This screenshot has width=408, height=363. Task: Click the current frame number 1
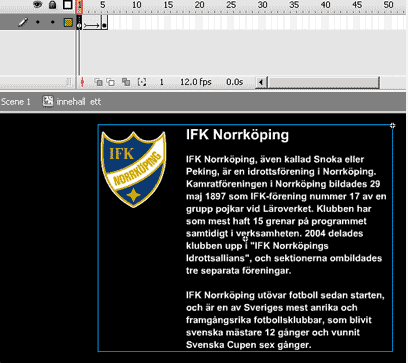[162, 82]
